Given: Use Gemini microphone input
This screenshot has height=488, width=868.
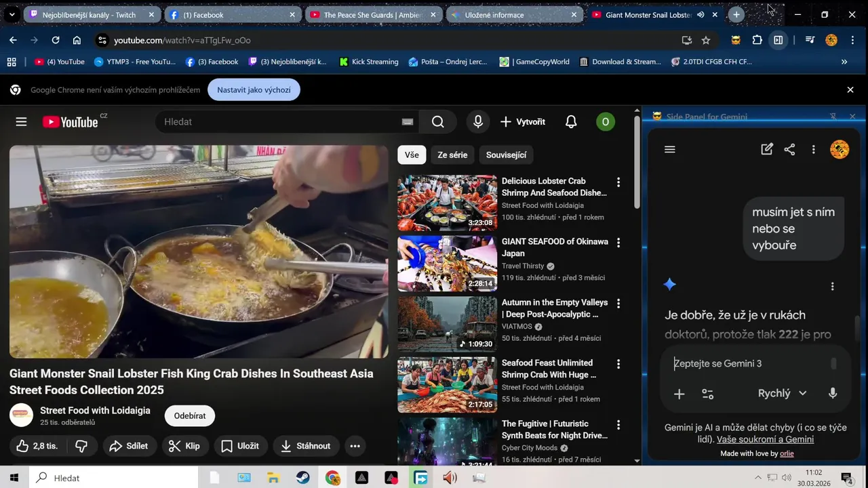Looking at the screenshot, I should [833, 394].
